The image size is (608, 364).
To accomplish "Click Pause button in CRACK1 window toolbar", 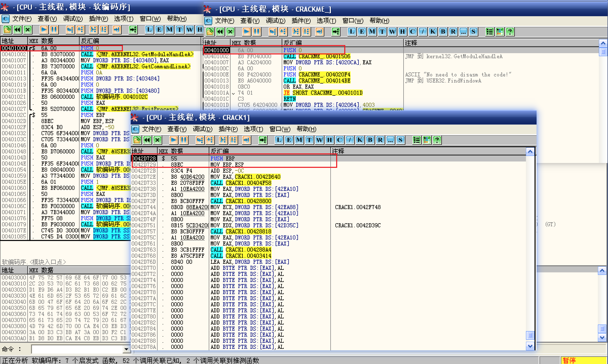I will (184, 140).
